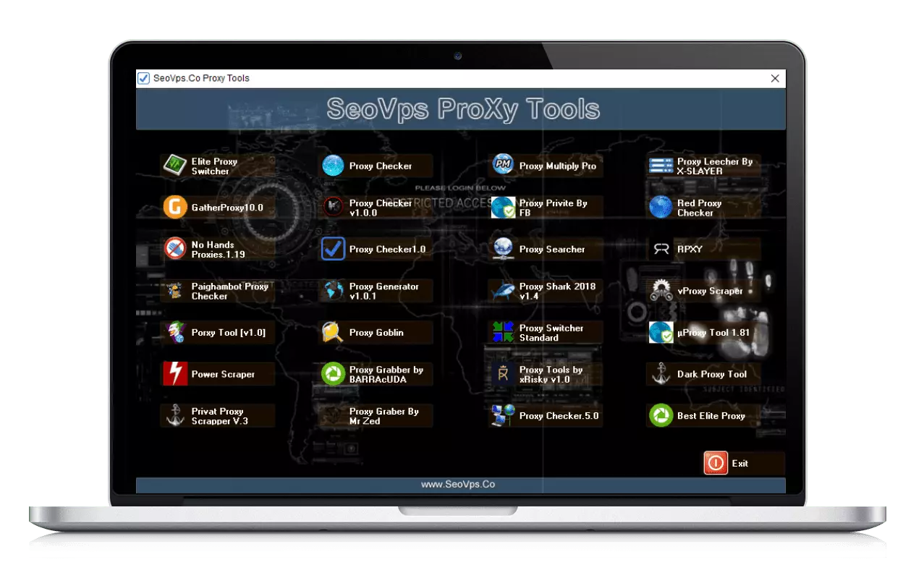Launch Proxy Multiply Pro PM icon

(503, 166)
